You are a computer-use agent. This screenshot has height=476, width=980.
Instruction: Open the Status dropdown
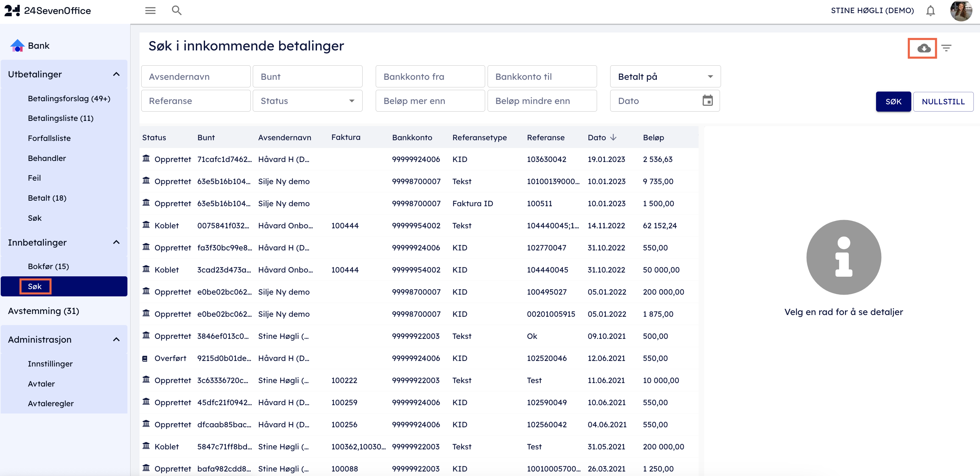click(307, 101)
